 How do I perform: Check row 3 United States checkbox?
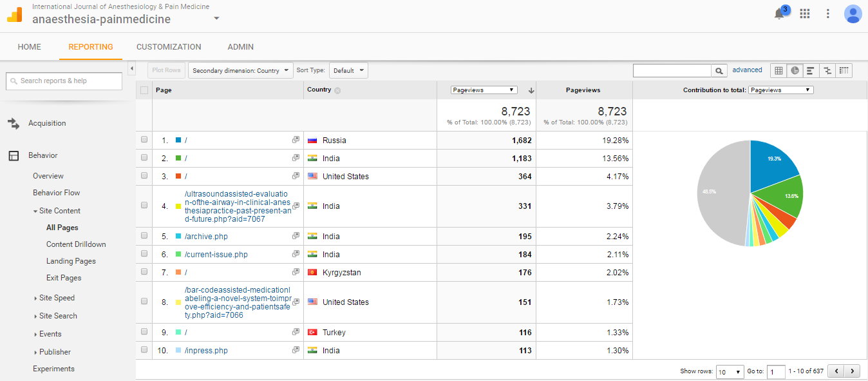[x=144, y=175]
